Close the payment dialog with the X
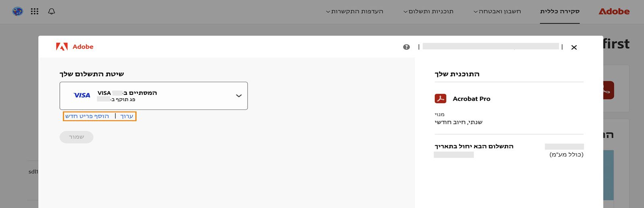644x208 pixels. click(574, 47)
